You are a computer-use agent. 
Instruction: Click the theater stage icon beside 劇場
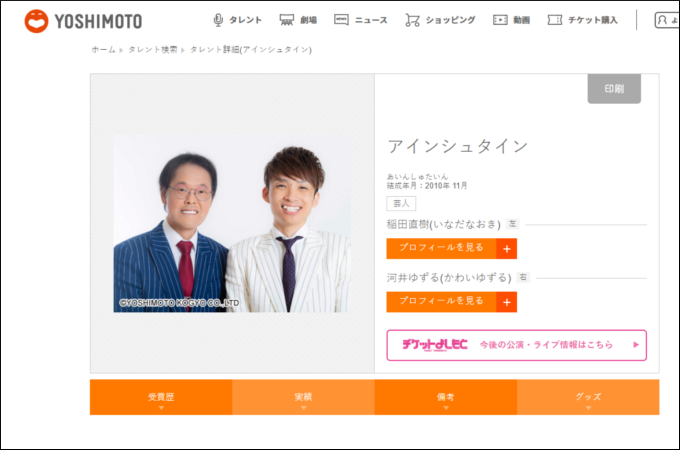tap(287, 20)
